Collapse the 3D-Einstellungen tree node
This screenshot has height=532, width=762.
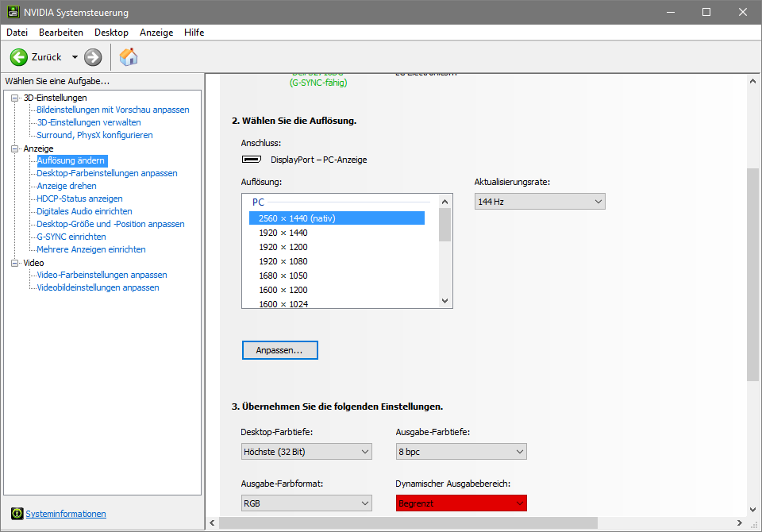(x=15, y=98)
